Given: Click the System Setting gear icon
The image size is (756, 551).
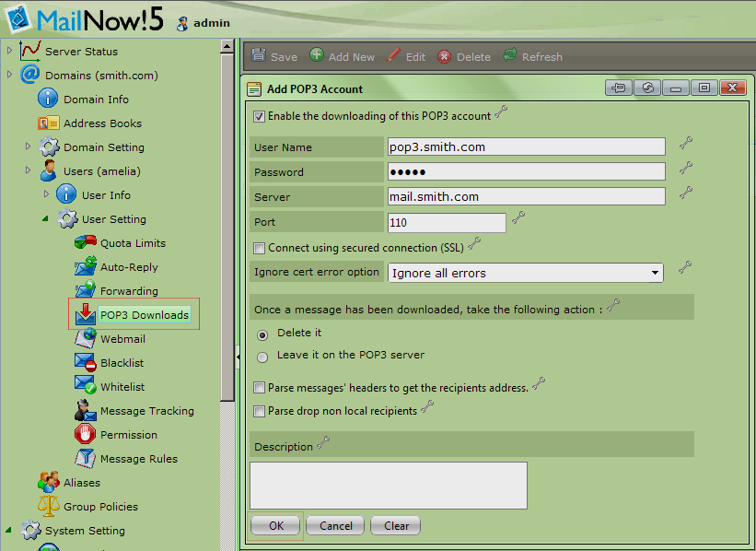Looking at the screenshot, I should tap(31, 530).
